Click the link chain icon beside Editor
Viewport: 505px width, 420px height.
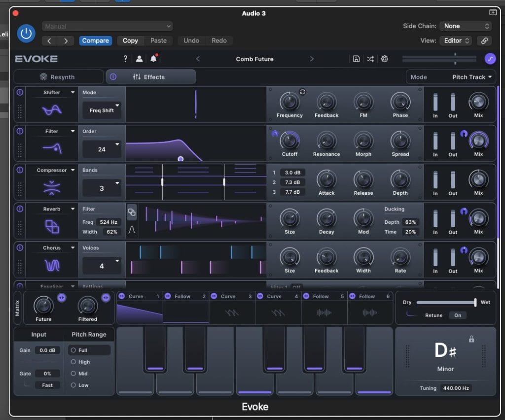484,41
